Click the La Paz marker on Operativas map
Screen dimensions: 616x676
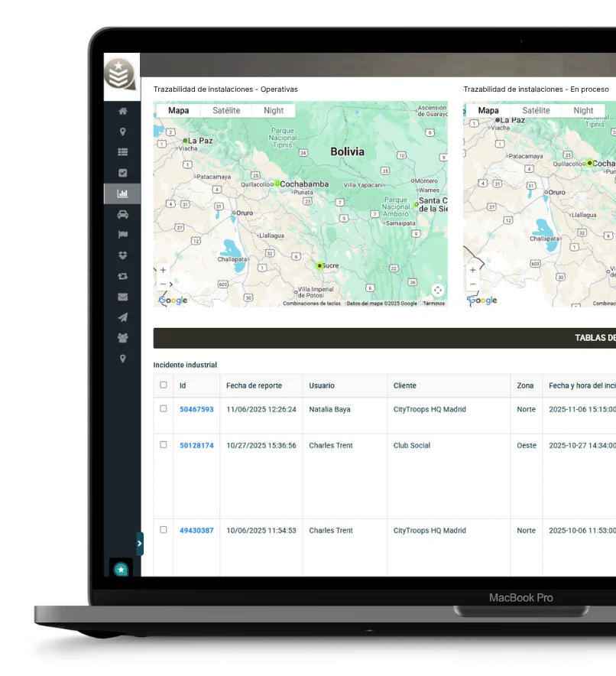point(186,141)
